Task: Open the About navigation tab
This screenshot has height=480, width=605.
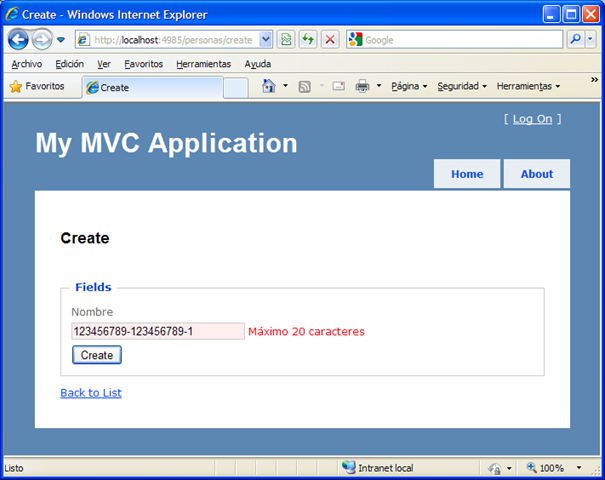Action: click(537, 174)
